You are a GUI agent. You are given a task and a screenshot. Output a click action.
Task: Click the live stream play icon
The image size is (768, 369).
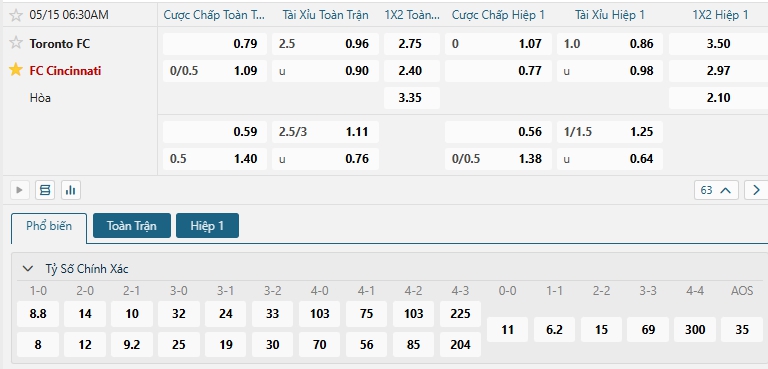(x=20, y=190)
